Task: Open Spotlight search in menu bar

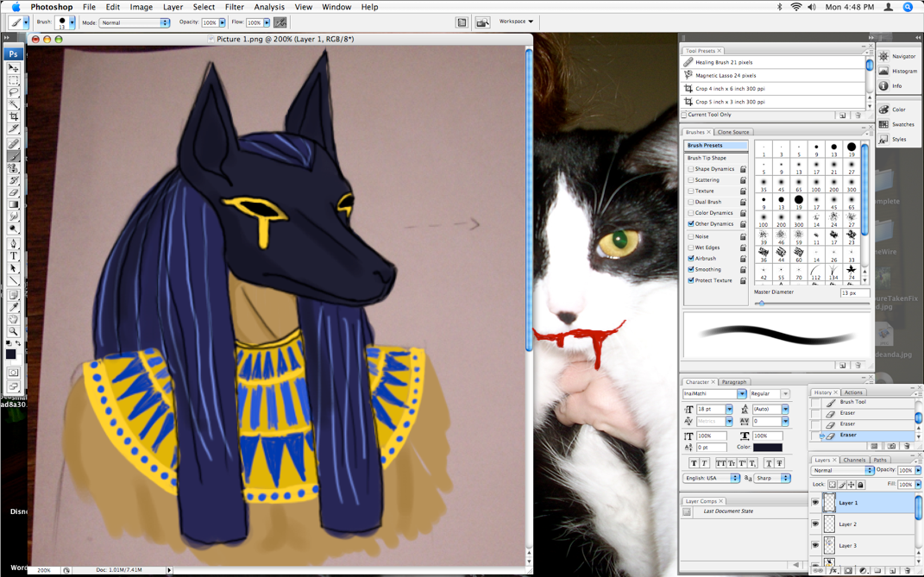Action: coord(908,7)
